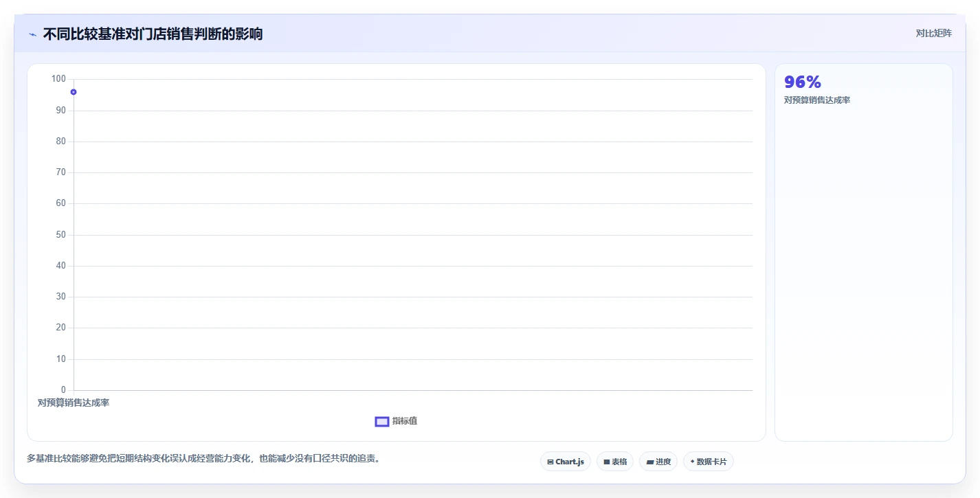Click the title 不同比较基准对门店销售判断的影响
This screenshot has height=498, width=980.
[153, 34]
